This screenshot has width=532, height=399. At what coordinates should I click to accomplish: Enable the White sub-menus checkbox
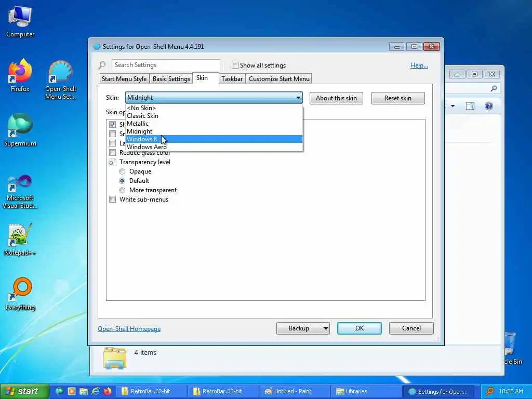click(112, 199)
